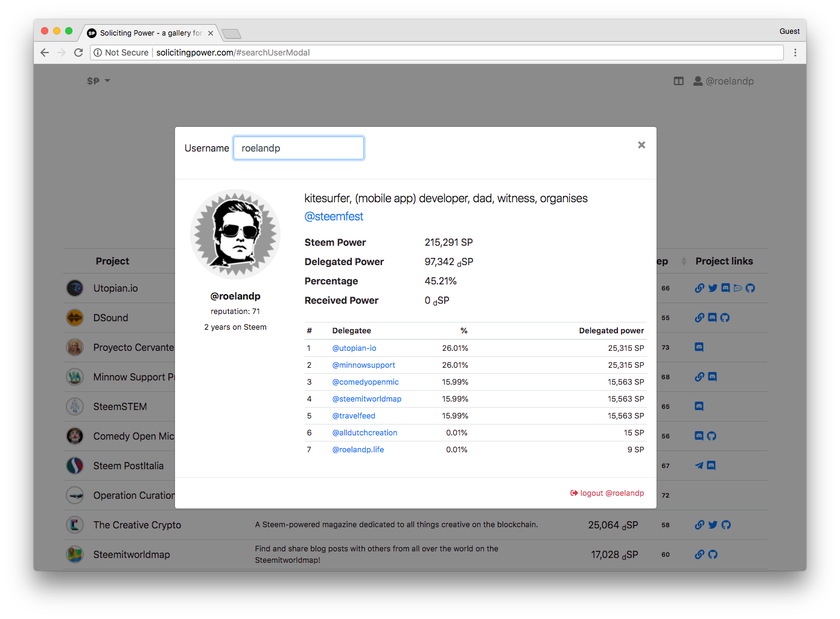This screenshot has height=619, width=840.
Task: Open the Guest profile button in Chrome
Action: [789, 31]
